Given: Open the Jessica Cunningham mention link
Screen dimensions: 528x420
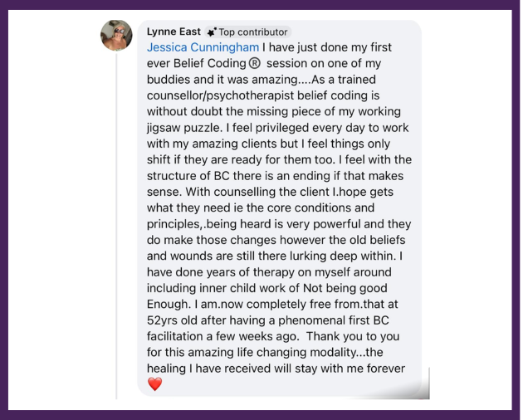Looking at the screenshot, I should [x=203, y=47].
